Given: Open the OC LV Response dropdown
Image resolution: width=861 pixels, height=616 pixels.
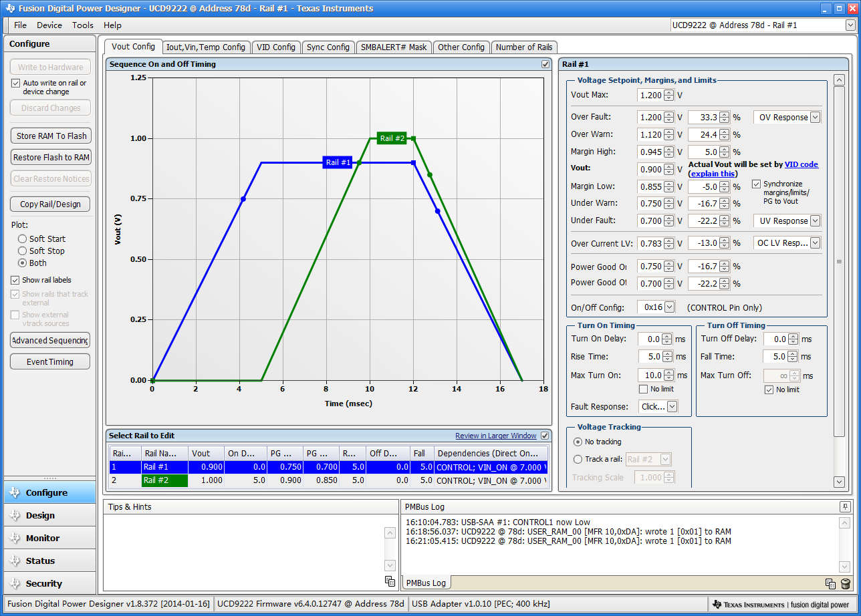Looking at the screenshot, I should [x=815, y=243].
